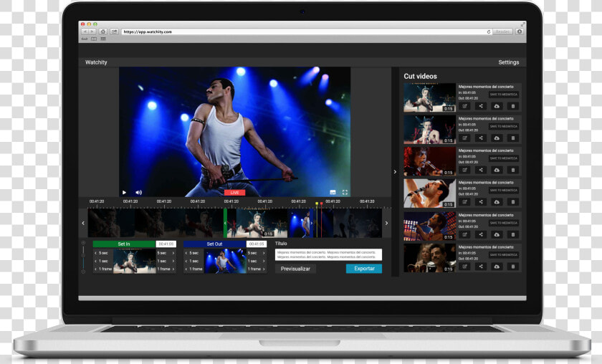Download the fifth cut video clip
This screenshot has width=602, height=364.
[x=497, y=234]
